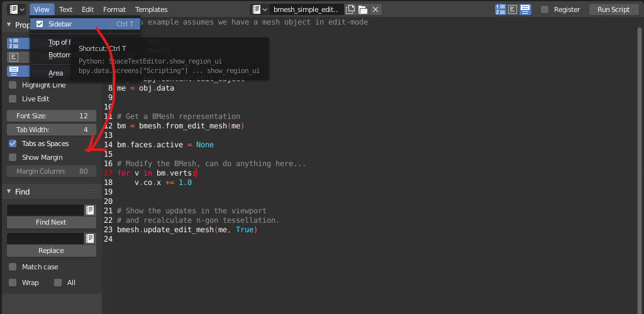644x314 pixels.
Task: Click the new text datablock icon
Action: (x=350, y=9)
